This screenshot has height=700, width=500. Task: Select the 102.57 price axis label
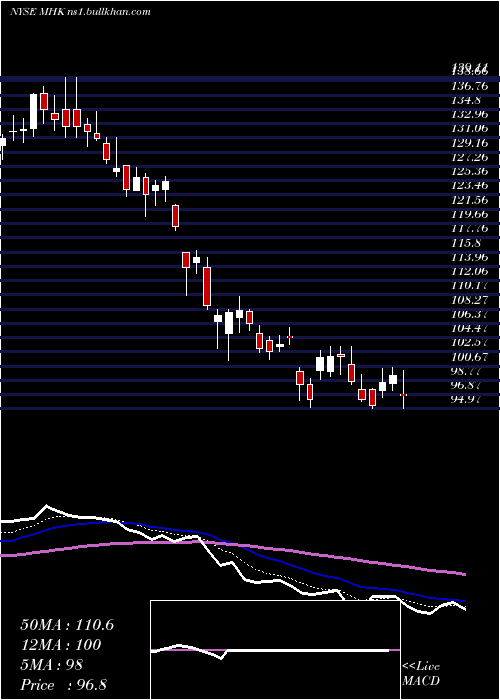pos(470,342)
